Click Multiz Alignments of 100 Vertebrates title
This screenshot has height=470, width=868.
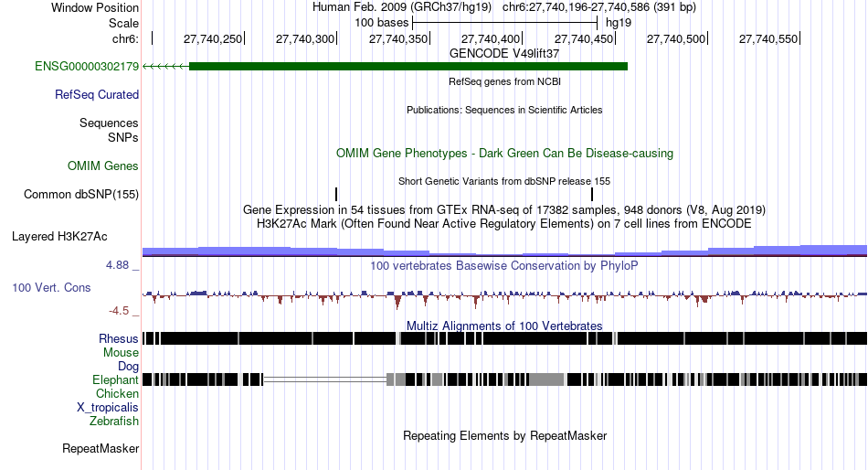[504, 326]
